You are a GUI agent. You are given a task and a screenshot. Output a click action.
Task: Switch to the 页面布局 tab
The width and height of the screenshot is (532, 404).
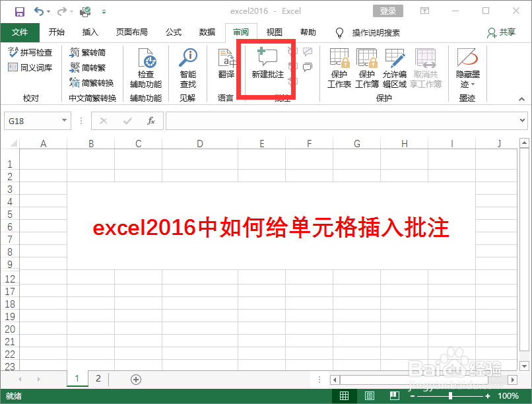pyautogui.click(x=131, y=32)
